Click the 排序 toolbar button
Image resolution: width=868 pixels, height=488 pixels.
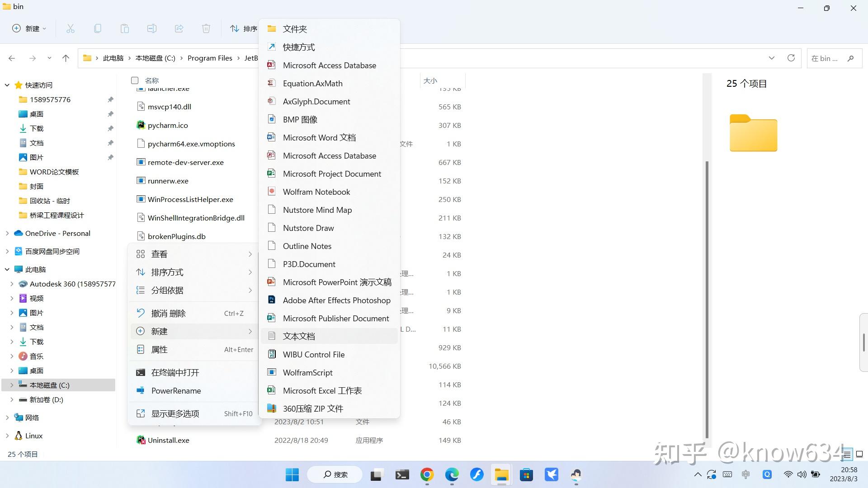coord(243,28)
